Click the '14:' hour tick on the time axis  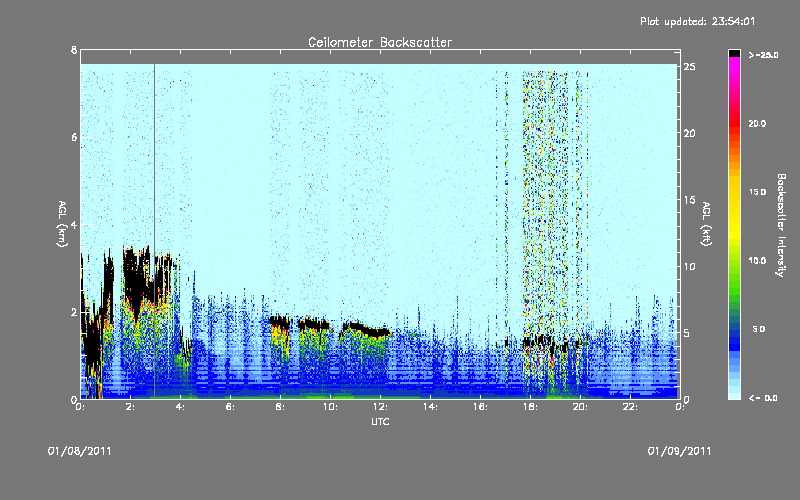(430, 407)
